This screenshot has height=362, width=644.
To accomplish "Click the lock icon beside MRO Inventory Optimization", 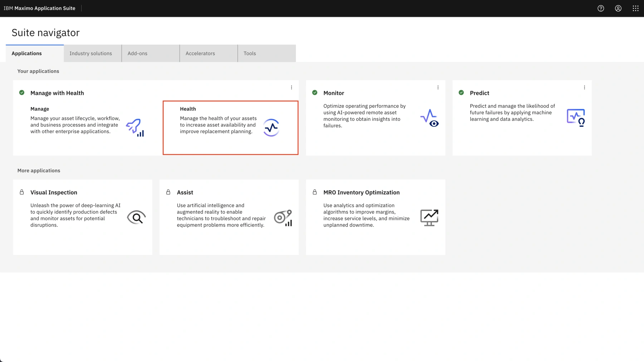I will tap(315, 192).
